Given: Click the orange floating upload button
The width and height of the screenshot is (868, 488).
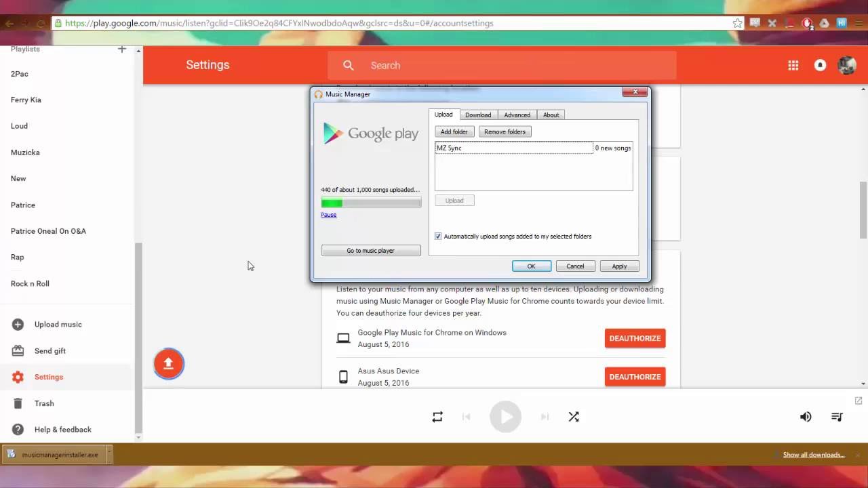Looking at the screenshot, I should (x=169, y=364).
